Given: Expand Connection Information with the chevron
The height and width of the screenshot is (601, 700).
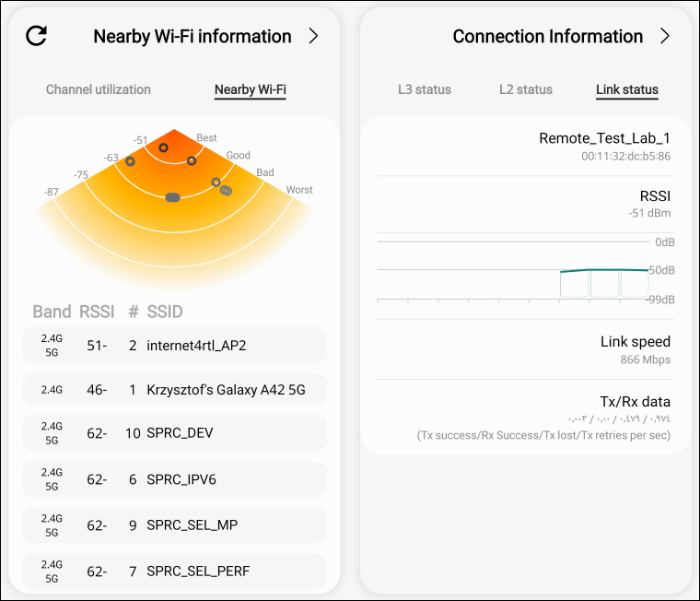Looking at the screenshot, I should 665,36.
